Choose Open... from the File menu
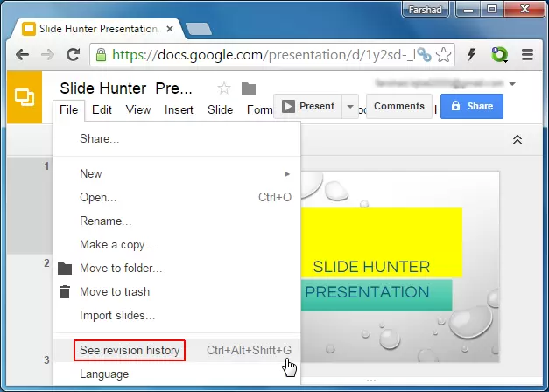The image size is (549, 392). [177, 197]
